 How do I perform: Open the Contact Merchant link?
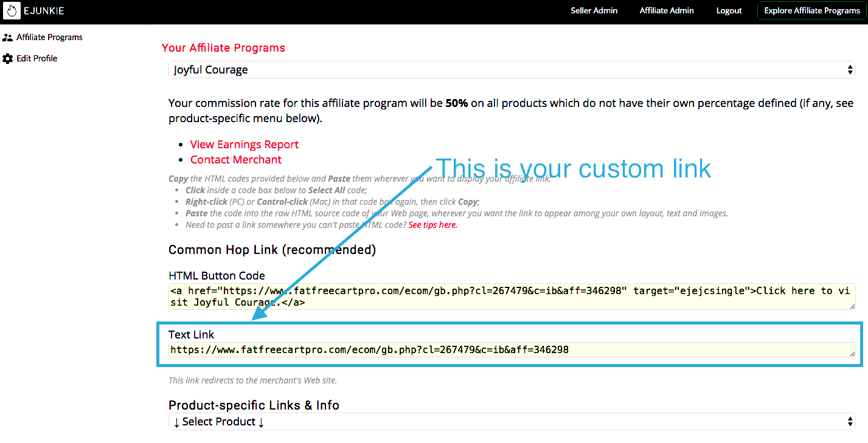click(x=236, y=160)
